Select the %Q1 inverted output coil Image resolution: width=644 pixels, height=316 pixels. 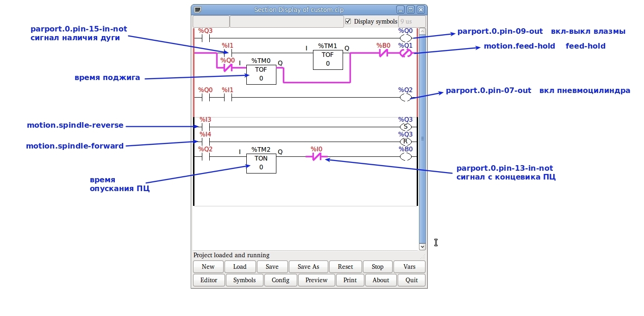(x=406, y=53)
